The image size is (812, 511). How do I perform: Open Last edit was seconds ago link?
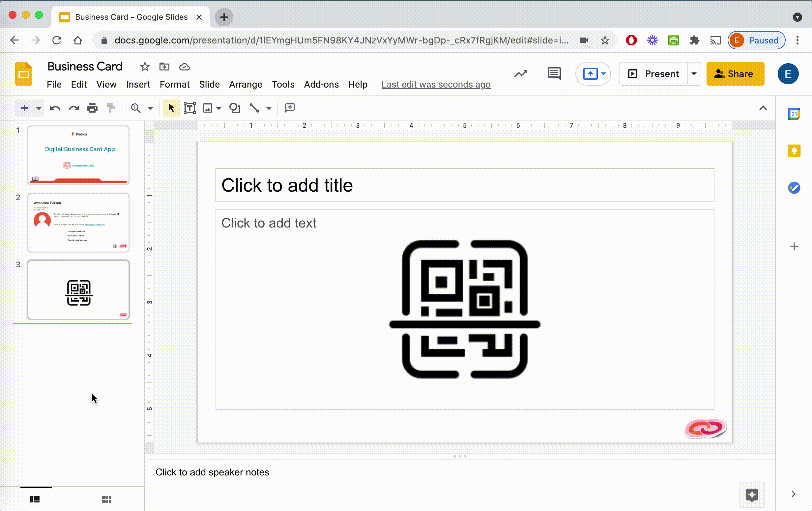(436, 84)
